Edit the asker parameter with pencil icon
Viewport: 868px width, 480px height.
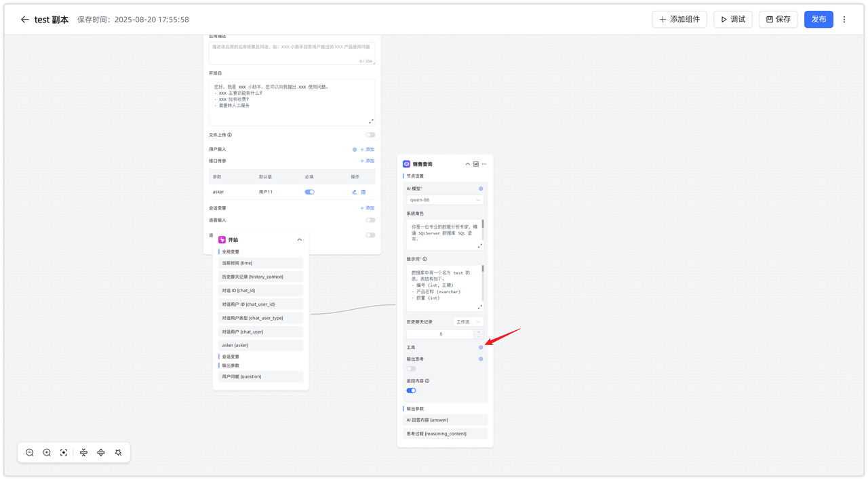354,192
